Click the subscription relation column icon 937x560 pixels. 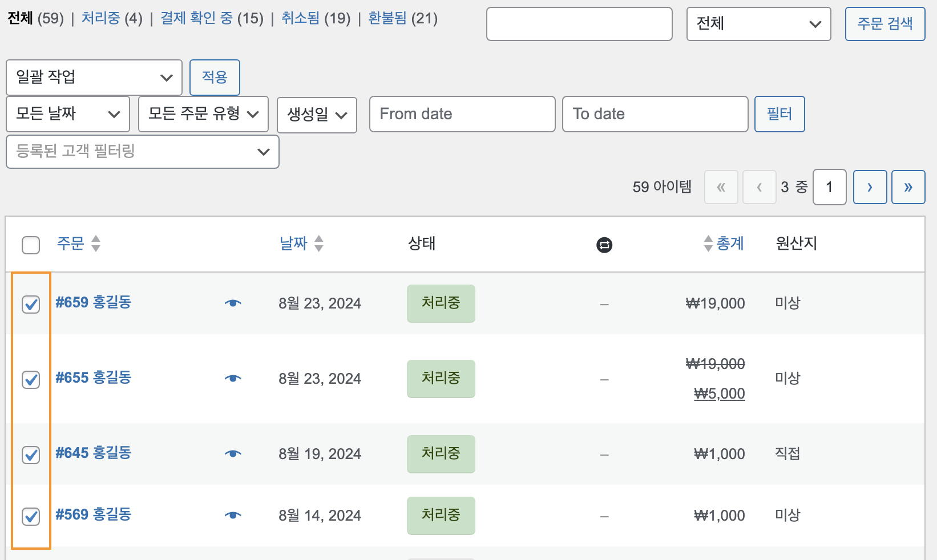[604, 245]
